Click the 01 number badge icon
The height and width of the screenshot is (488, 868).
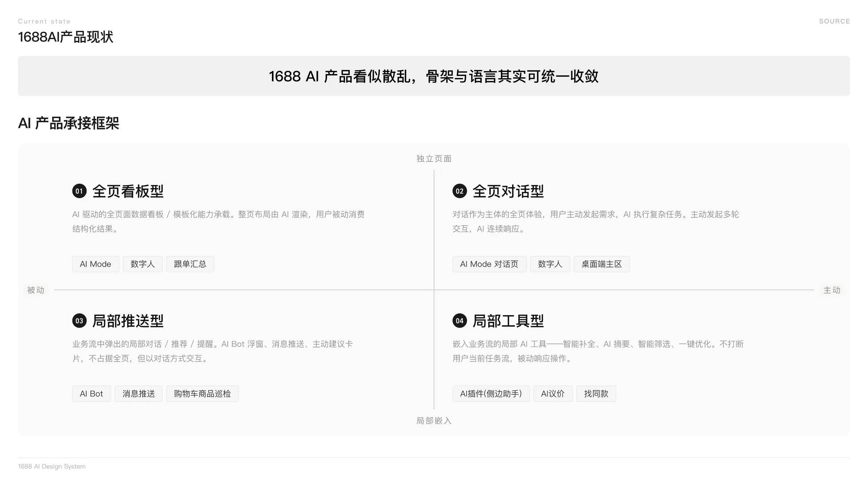(79, 191)
